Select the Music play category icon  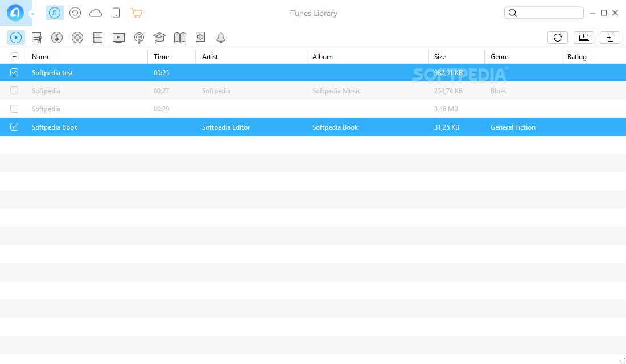click(16, 38)
